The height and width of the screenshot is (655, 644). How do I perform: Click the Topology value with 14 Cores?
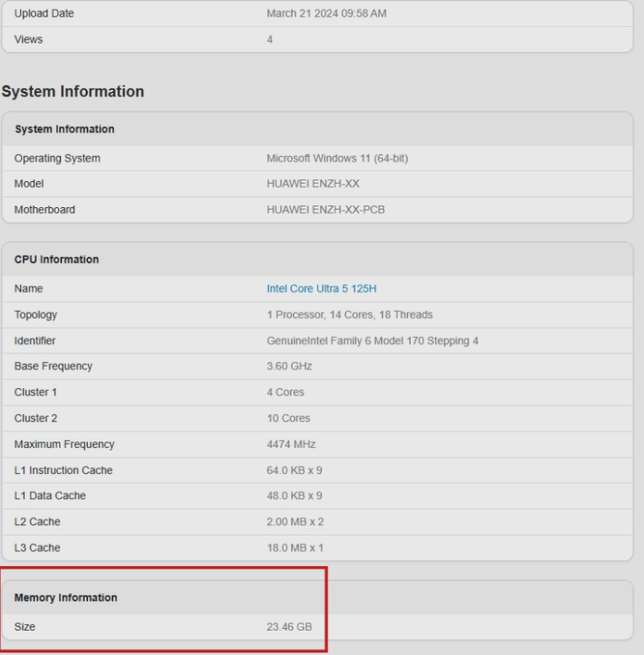pos(350,315)
